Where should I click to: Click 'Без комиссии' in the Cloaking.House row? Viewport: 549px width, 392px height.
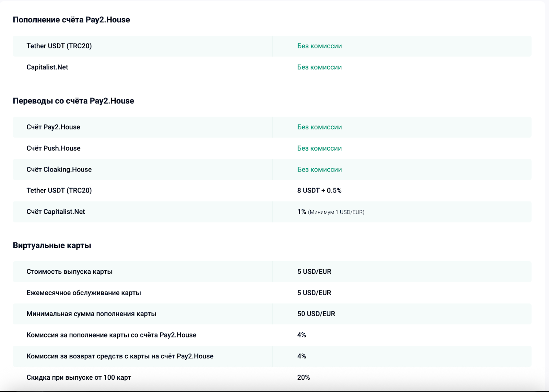click(319, 169)
